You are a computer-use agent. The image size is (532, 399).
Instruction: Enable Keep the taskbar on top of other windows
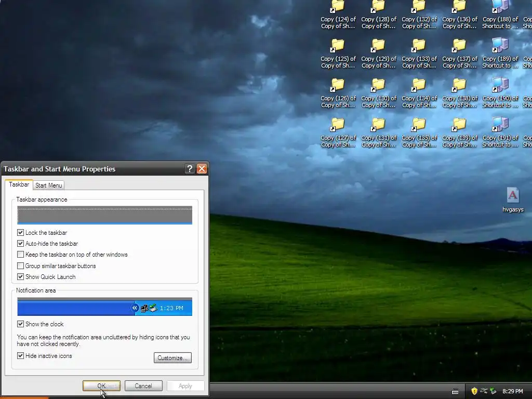tap(20, 255)
